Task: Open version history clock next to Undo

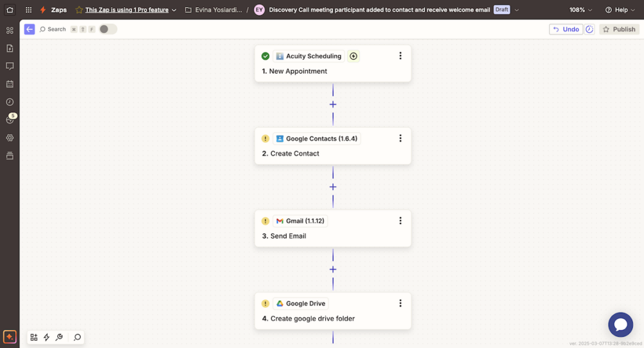Action: [x=589, y=29]
